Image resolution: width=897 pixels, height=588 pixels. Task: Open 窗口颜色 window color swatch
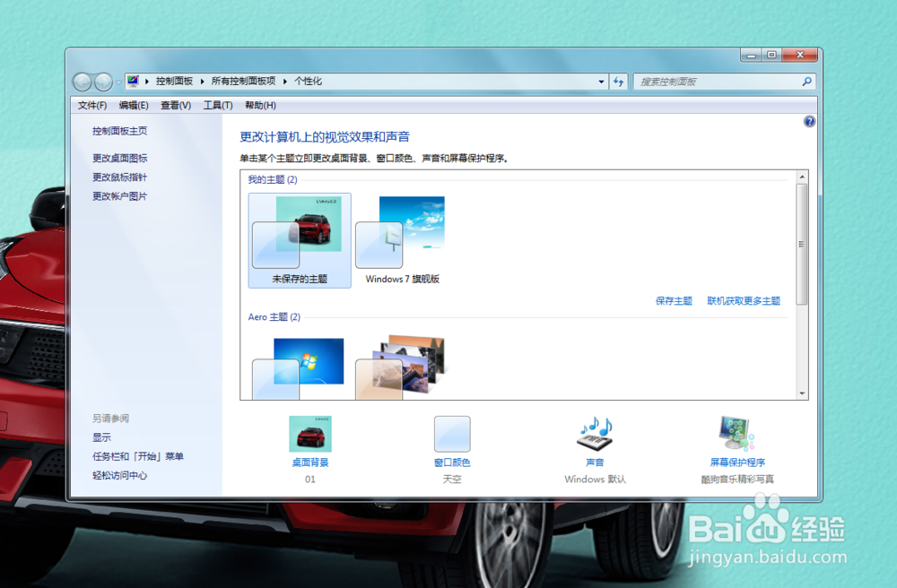tap(452, 434)
